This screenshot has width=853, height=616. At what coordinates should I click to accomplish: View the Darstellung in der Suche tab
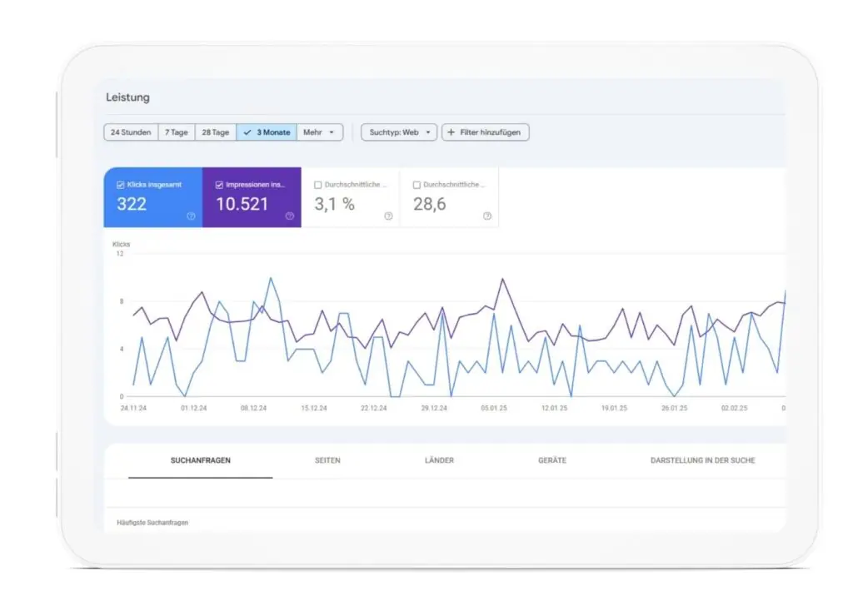tap(703, 460)
